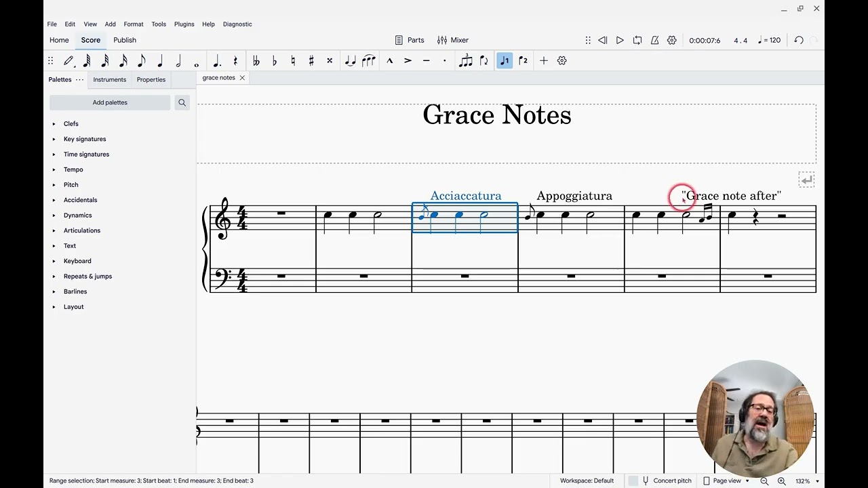868x488 pixels.
Task: Toggle loop playback
Action: 637,40
